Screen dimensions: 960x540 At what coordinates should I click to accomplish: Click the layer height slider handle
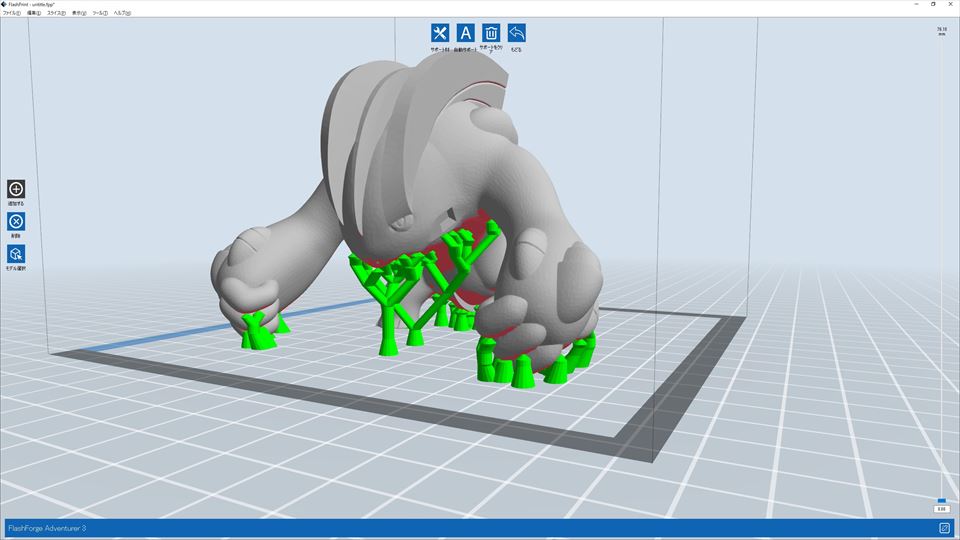(942, 501)
